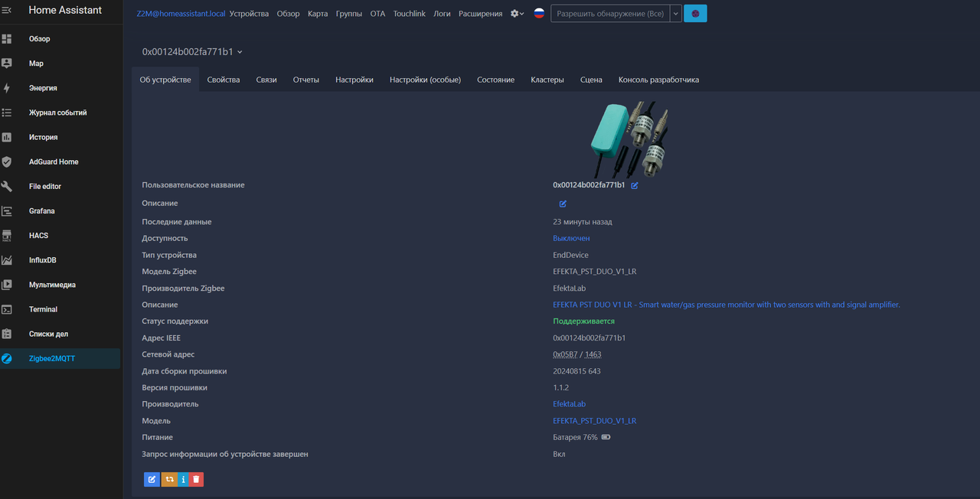Switch to the Сцена tab

(x=591, y=80)
